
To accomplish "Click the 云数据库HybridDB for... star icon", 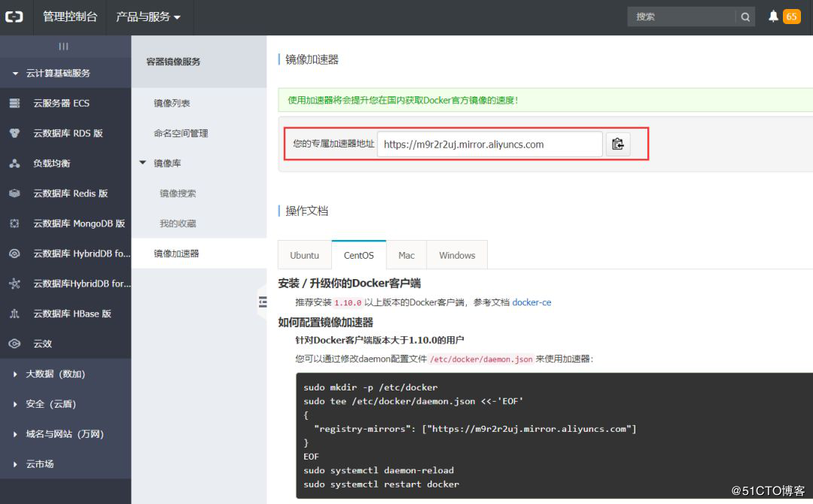I will coord(14,284).
